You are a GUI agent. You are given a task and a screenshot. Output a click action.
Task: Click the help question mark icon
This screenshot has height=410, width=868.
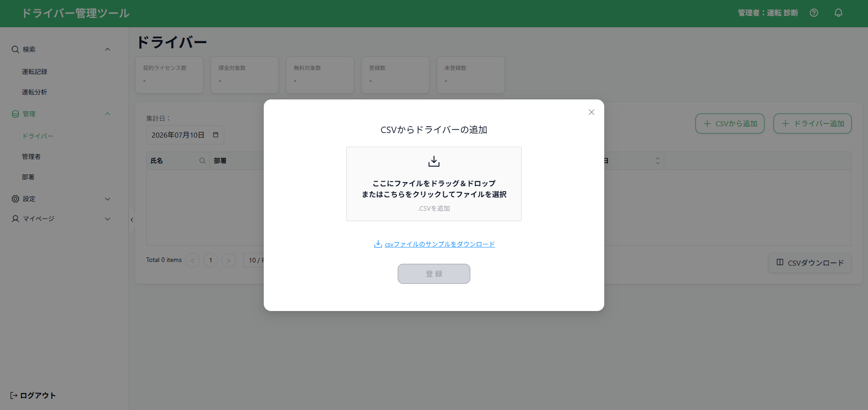814,13
